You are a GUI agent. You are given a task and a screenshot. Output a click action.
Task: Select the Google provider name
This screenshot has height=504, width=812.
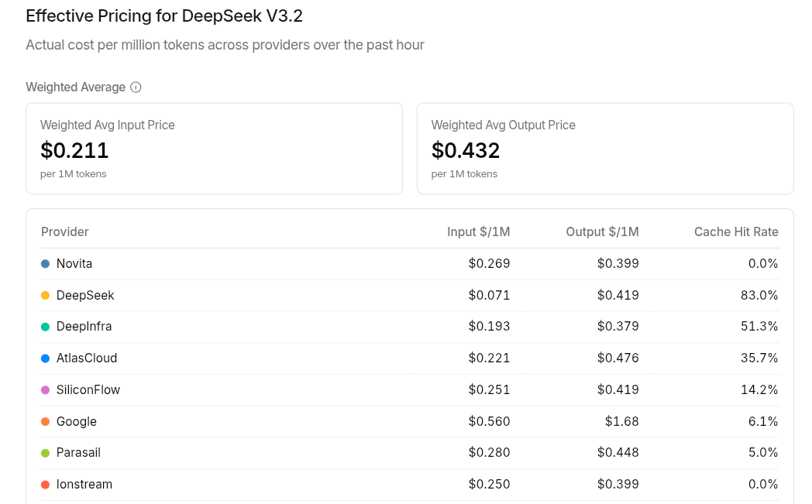[76, 422]
